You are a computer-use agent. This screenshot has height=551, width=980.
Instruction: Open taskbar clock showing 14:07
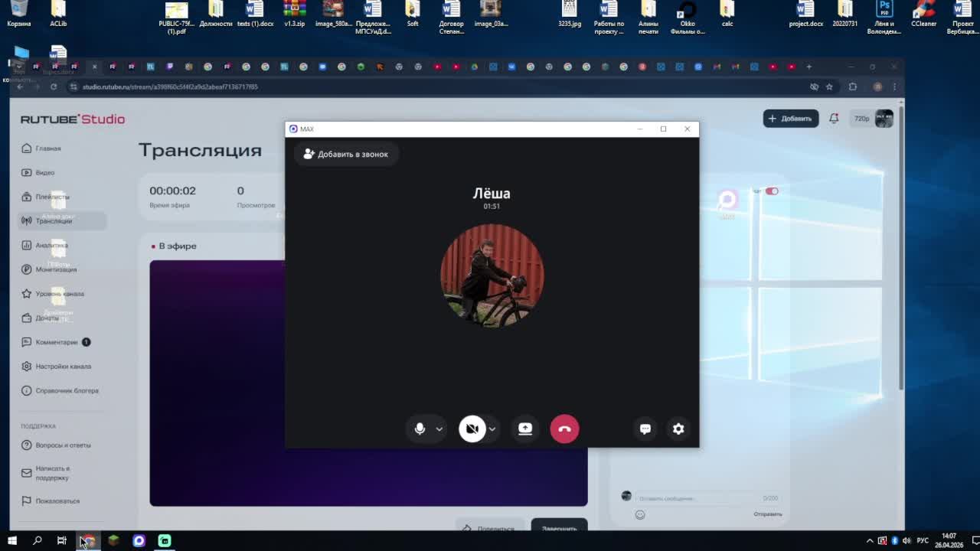coord(949,540)
